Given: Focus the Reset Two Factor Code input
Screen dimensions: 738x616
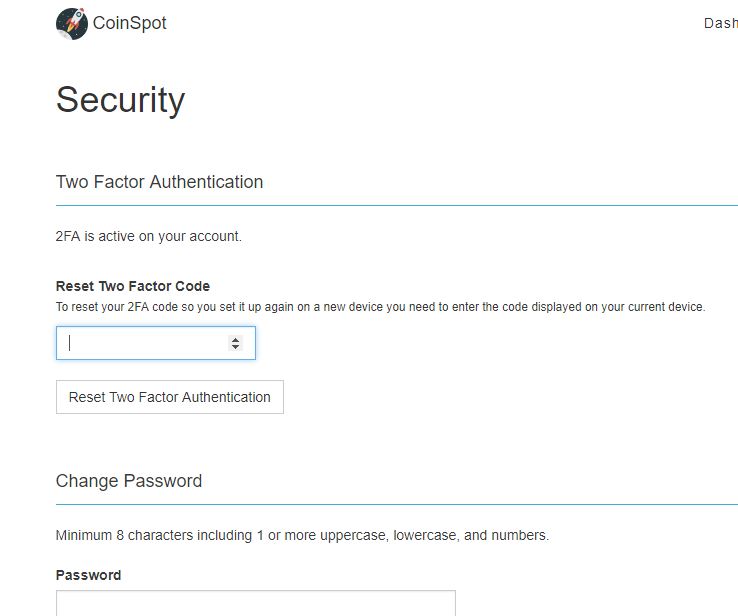Looking at the screenshot, I should pyautogui.click(x=156, y=343).
